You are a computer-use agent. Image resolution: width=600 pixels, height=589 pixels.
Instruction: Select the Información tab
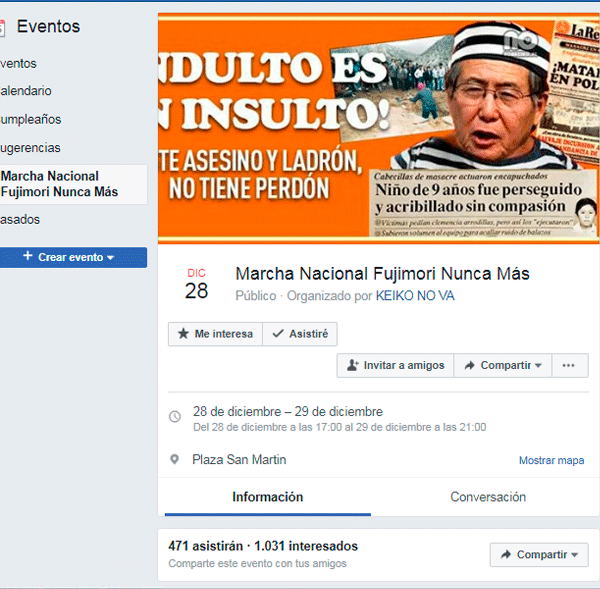click(x=267, y=497)
